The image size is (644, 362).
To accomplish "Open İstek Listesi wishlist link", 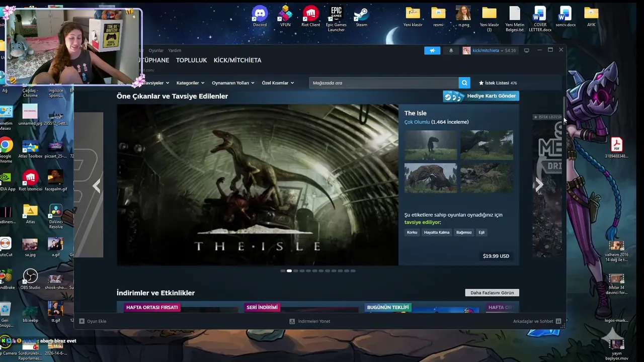I will 498,83.
